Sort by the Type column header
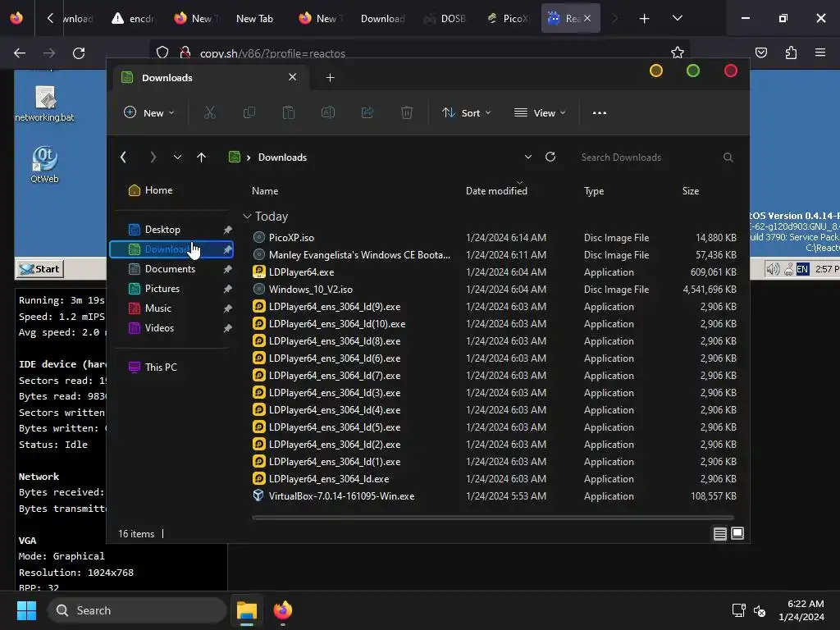 (594, 190)
